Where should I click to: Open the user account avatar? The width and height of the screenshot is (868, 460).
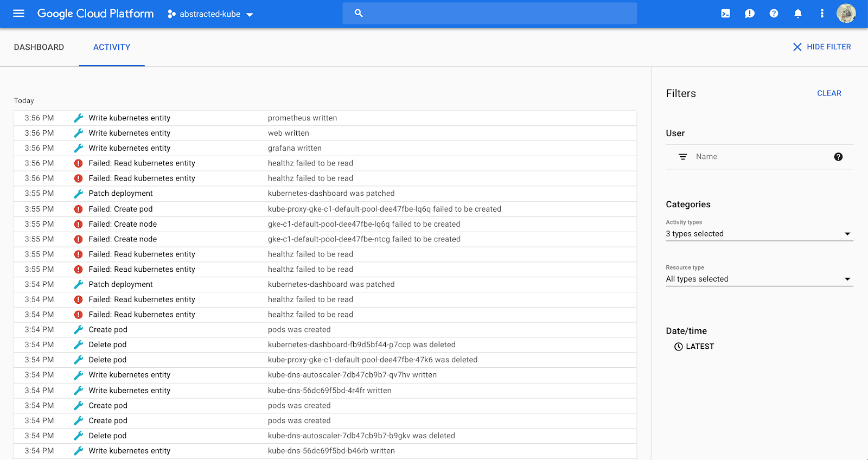846,14
